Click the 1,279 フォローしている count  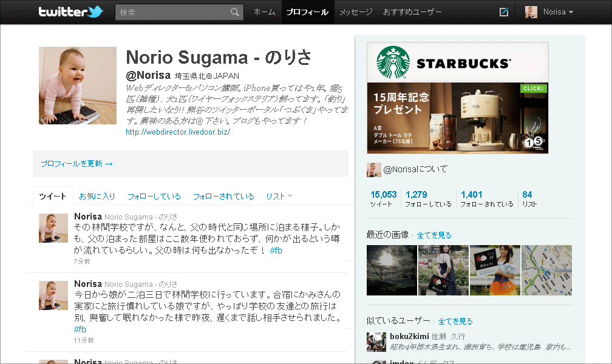(x=428, y=198)
